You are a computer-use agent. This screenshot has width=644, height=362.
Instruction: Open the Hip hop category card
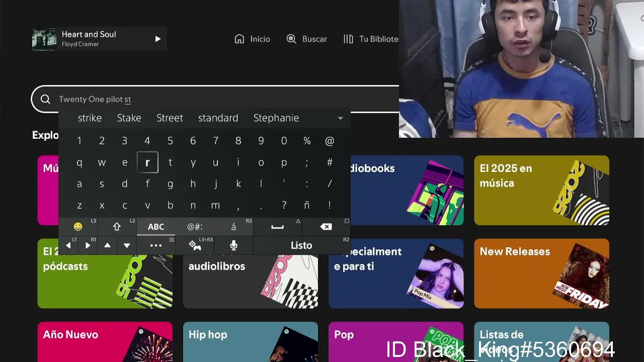click(251, 342)
